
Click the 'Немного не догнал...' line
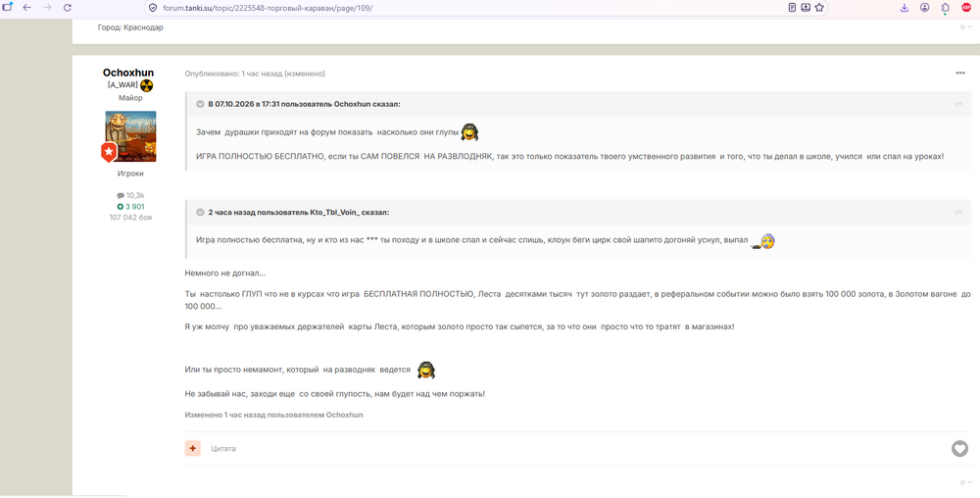tap(225, 274)
